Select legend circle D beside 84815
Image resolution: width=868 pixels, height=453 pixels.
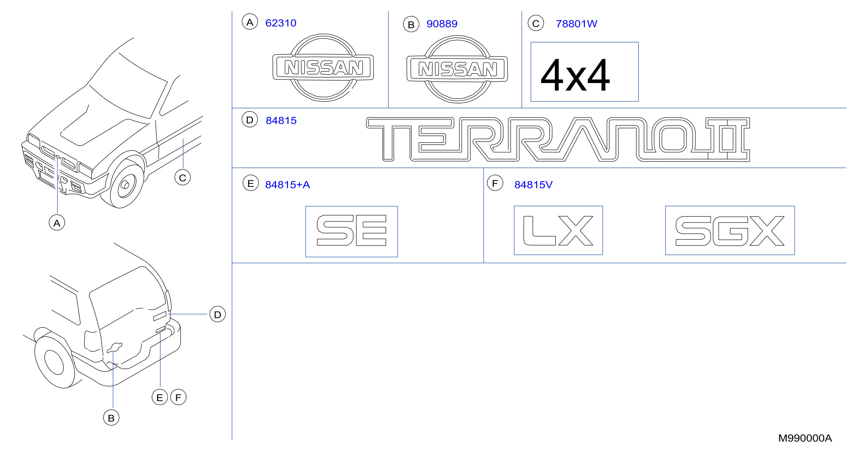250,120
